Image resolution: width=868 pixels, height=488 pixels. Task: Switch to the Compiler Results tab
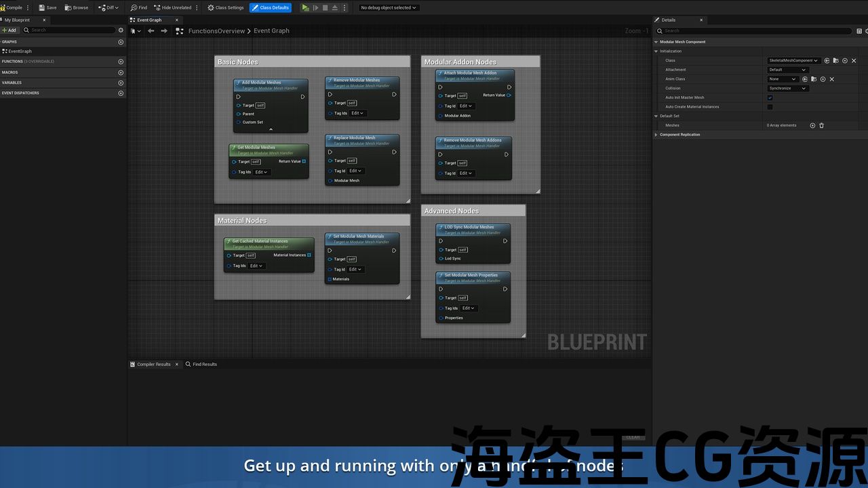[x=153, y=364]
